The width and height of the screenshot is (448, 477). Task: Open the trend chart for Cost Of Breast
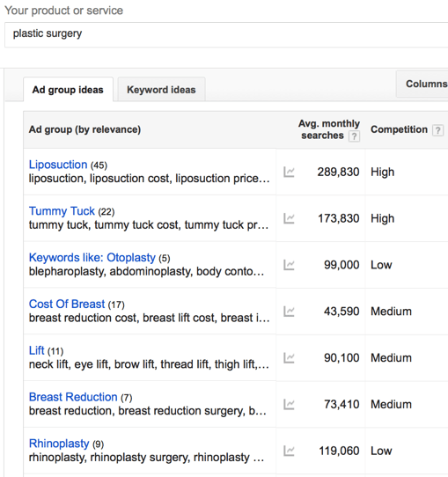point(289,312)
